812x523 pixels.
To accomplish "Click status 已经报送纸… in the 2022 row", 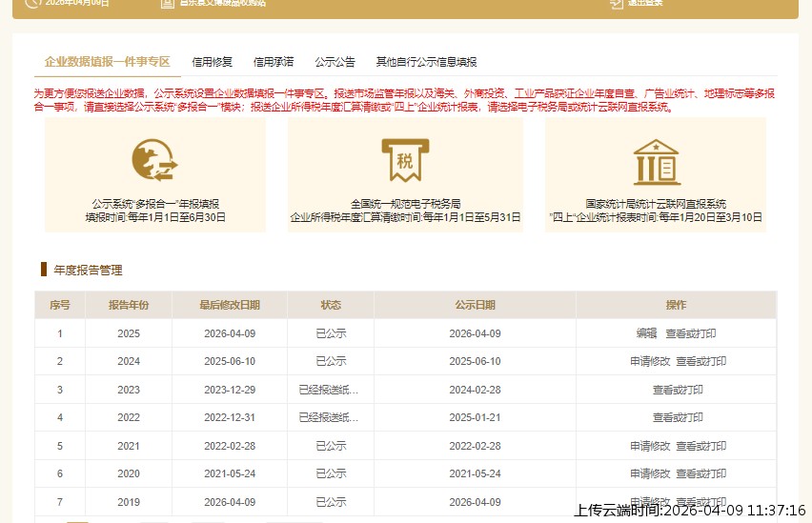I will point(328,417).
